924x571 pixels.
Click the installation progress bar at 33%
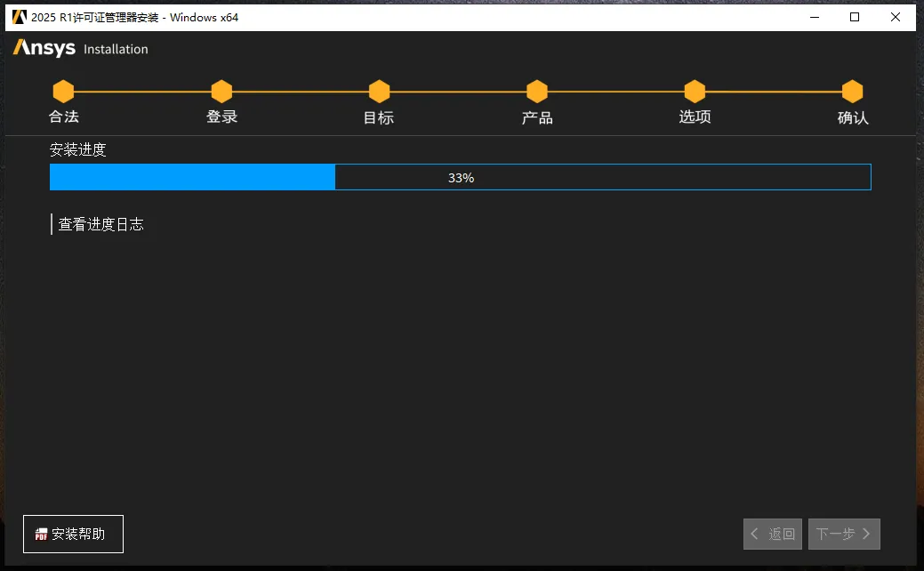click(x=461, y=177)
